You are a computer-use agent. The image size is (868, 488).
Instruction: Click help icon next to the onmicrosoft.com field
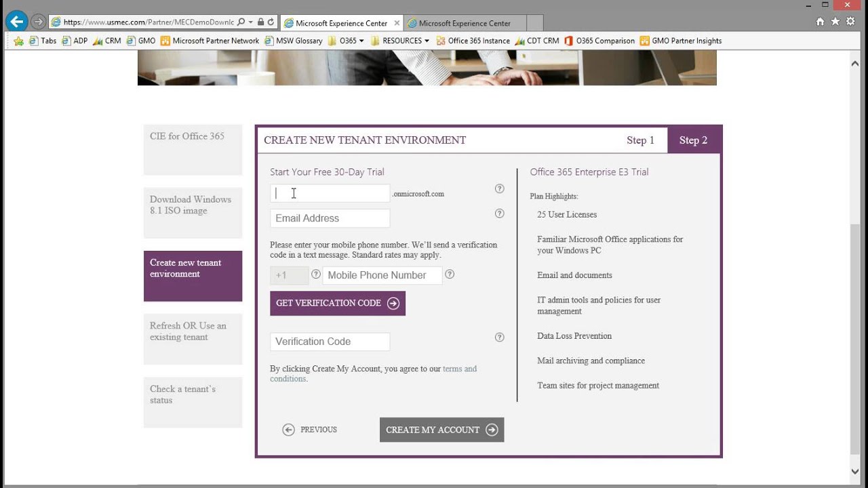click(500, 189)
